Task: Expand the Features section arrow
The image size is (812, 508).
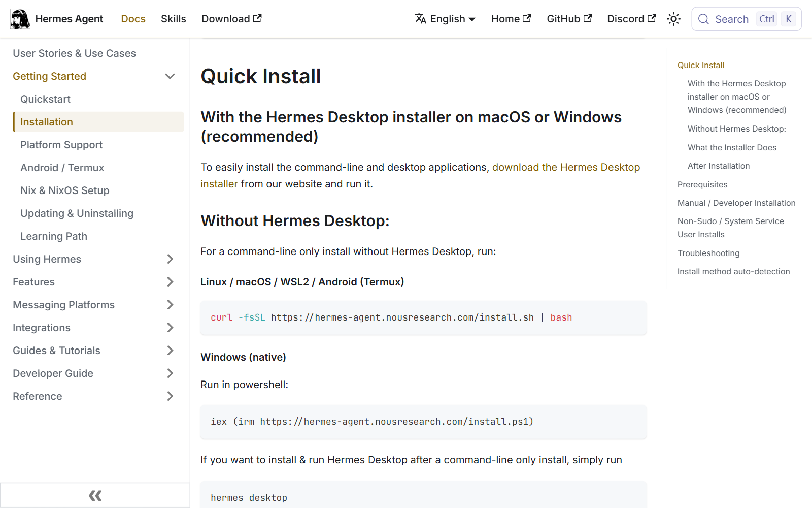Action: click(x=170, y=282)
